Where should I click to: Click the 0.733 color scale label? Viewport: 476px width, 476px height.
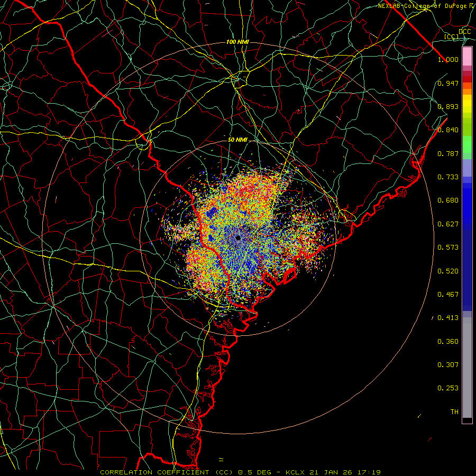[x=448, y=177]
